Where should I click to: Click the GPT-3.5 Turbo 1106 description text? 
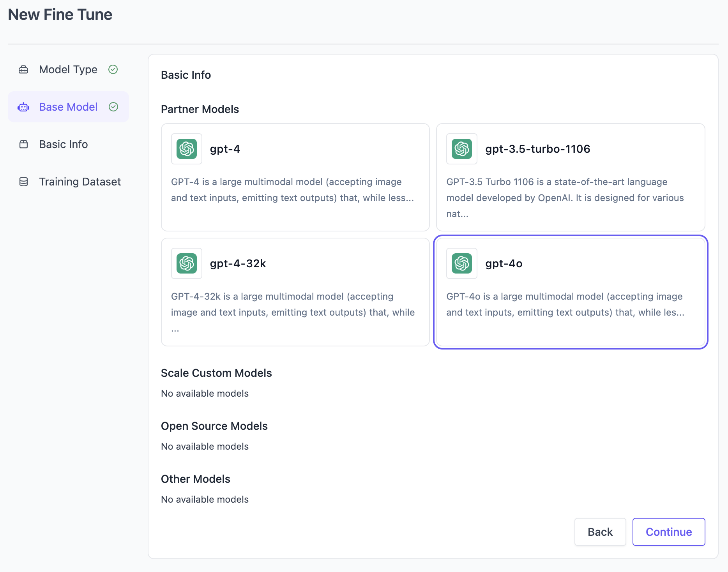click(x=565, y=198)
